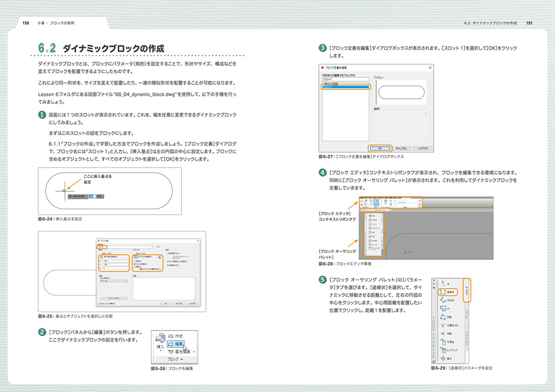Select the 位置合わせ alignment parameter
Screen dimensions: 555x392
click(x=449, y=325)
